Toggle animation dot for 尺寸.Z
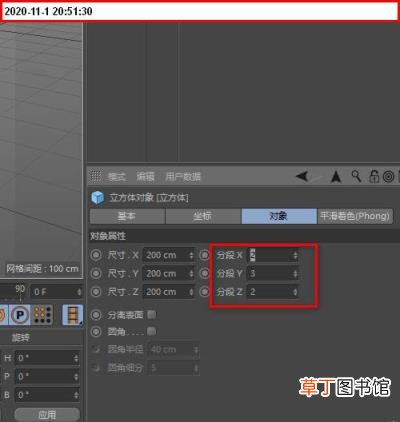 (96, 292)
